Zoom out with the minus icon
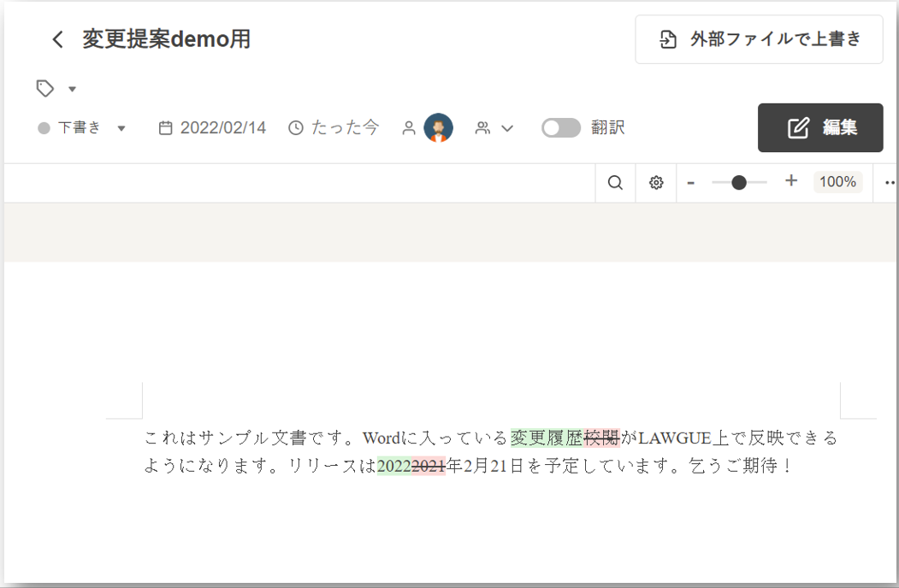Viewport: 899px width, 588px height. point(691,183)
